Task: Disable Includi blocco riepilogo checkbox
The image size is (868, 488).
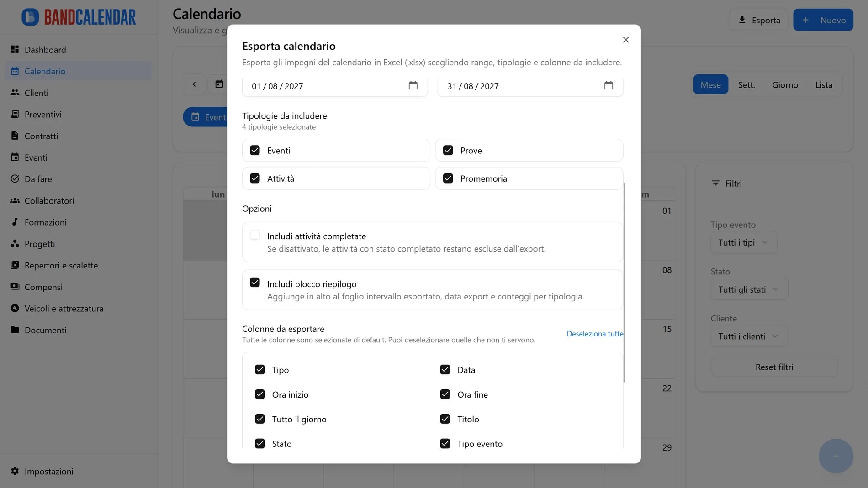Action: 255,283
